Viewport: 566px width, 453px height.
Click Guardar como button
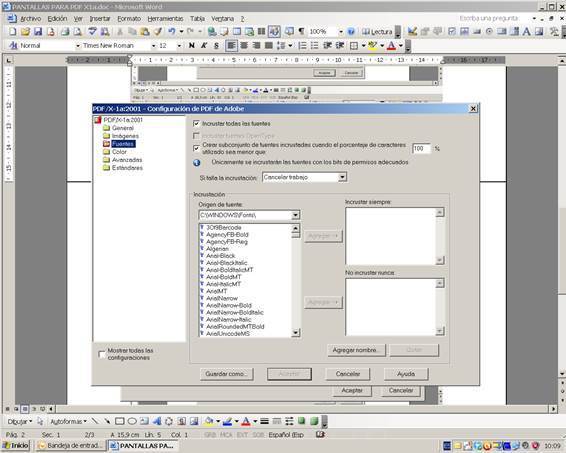(x=227, y=374)
